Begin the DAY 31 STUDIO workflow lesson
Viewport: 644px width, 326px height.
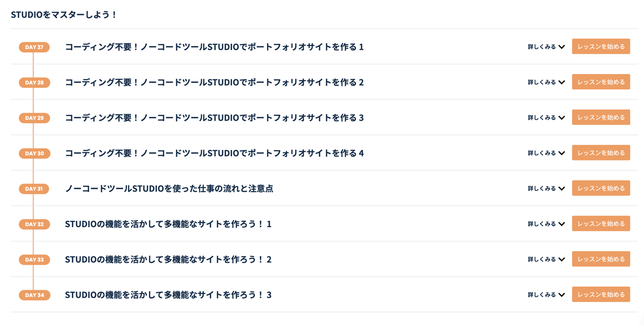click(601, 188)
